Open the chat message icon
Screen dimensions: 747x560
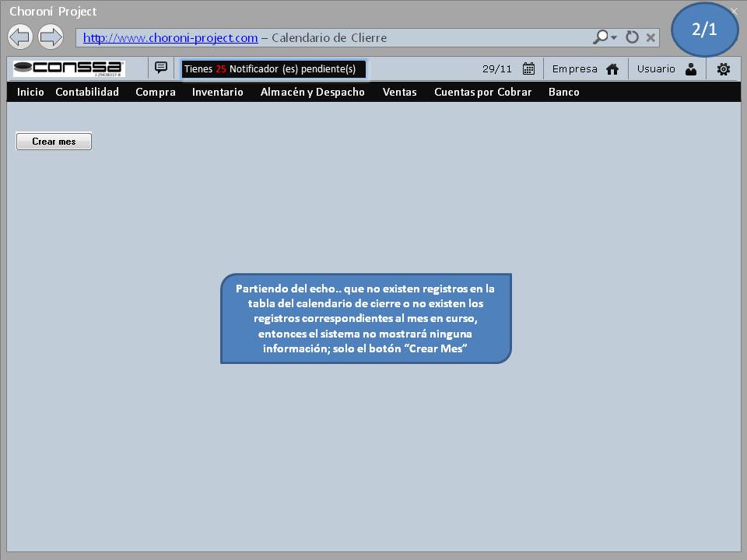[x=161, y=68]
